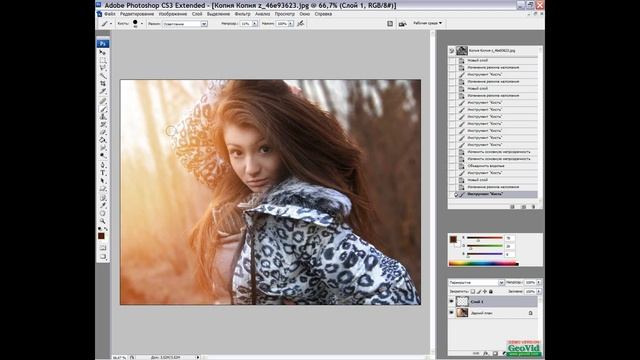Set history brush source for Объединить видимые

coord(452,166)
